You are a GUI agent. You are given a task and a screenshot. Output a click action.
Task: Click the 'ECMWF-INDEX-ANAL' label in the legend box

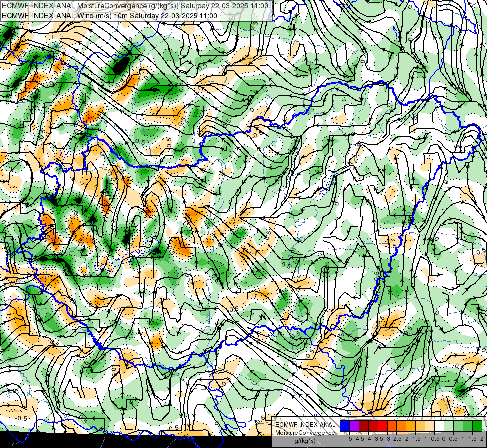coord(305,425)
